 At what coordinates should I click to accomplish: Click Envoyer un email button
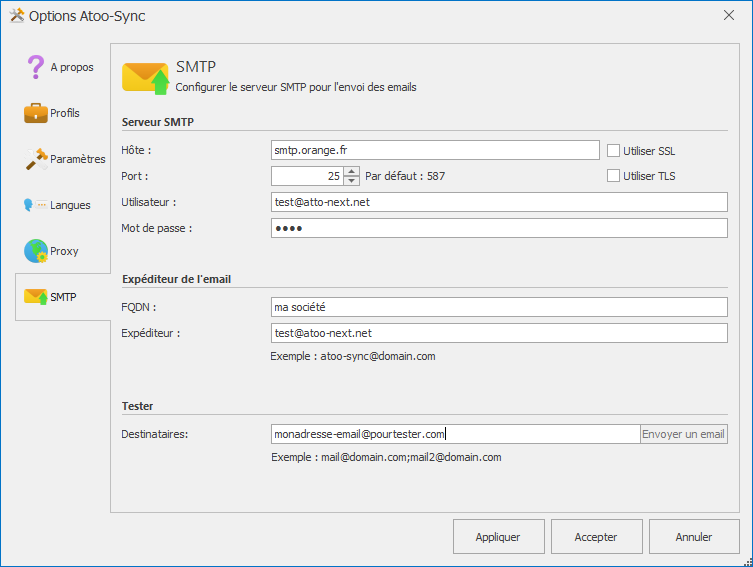(684, 434)
